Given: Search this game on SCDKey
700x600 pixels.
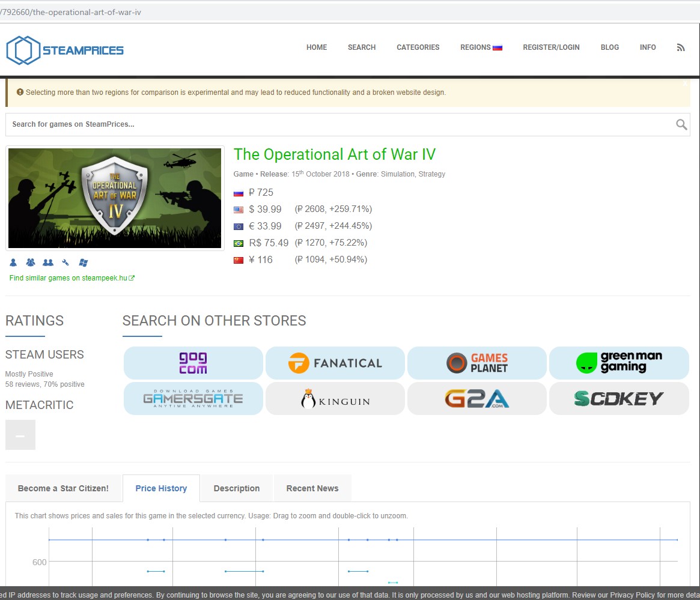Looking at the screenshot, I should click(x=619, y=398).
